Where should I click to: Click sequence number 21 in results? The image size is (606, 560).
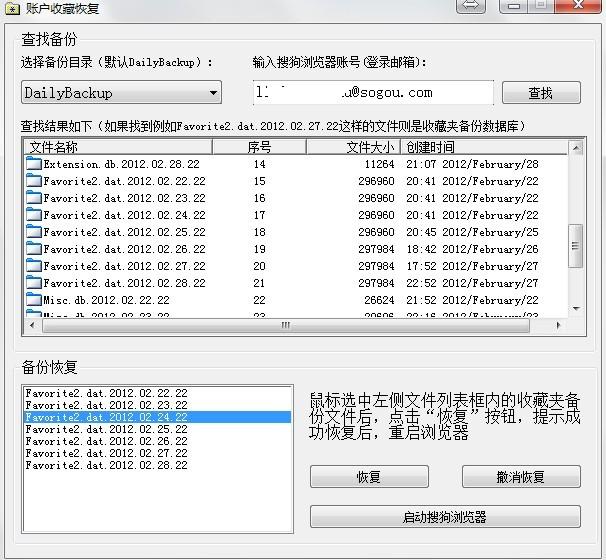coord(259,283)
